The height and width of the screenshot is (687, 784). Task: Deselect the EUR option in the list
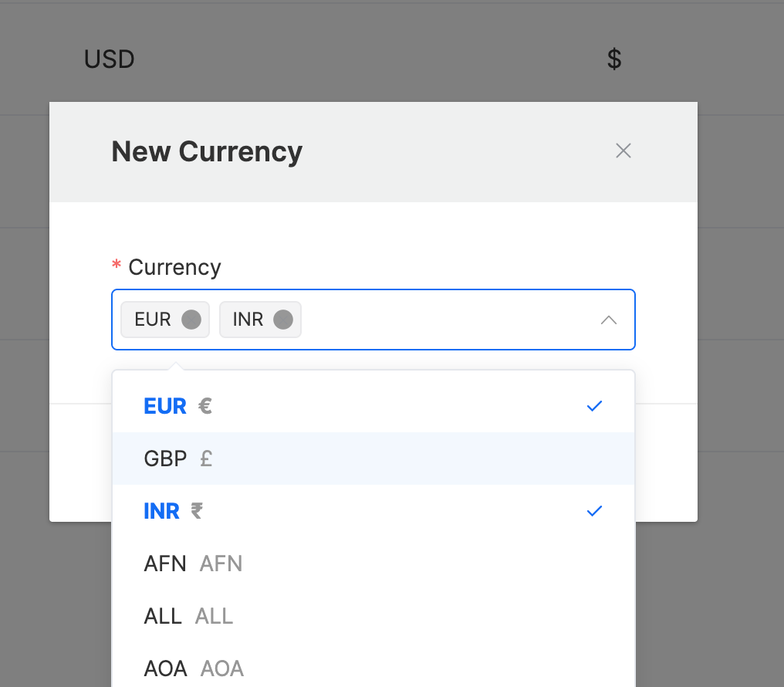(373, 406)
